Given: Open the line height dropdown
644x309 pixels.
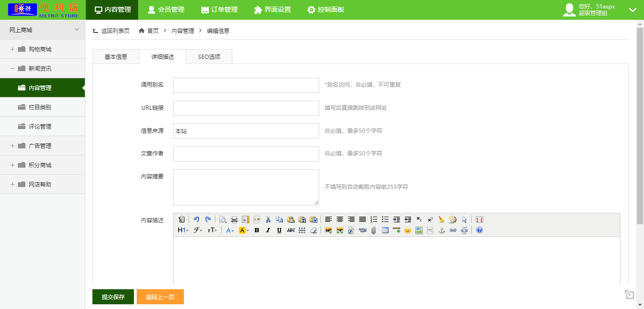Looking at the screenshot, I should point(302,230).
